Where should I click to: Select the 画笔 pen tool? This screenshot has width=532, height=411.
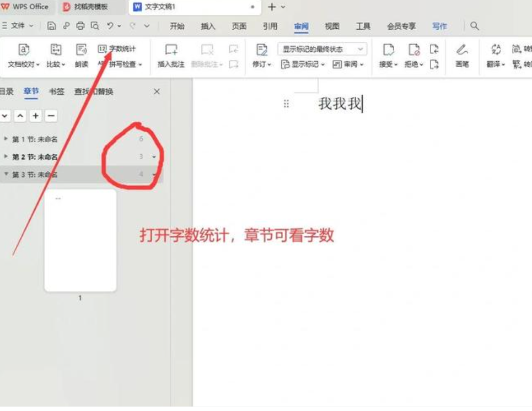point(462,50)
